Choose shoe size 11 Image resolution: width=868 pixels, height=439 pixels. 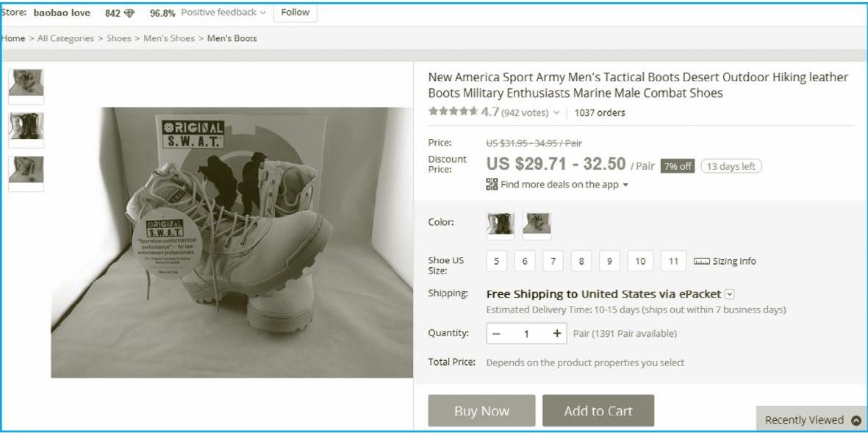pyautogui.click(x=673, y=262)
